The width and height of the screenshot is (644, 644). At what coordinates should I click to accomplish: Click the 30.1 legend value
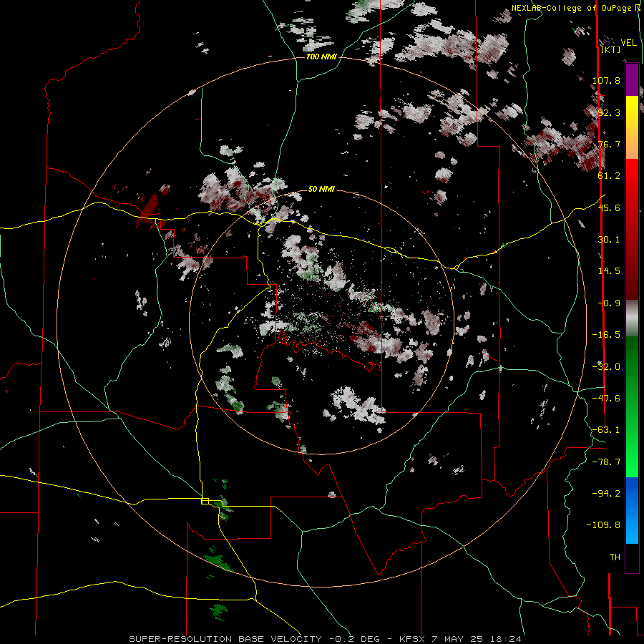click(609, 240)
